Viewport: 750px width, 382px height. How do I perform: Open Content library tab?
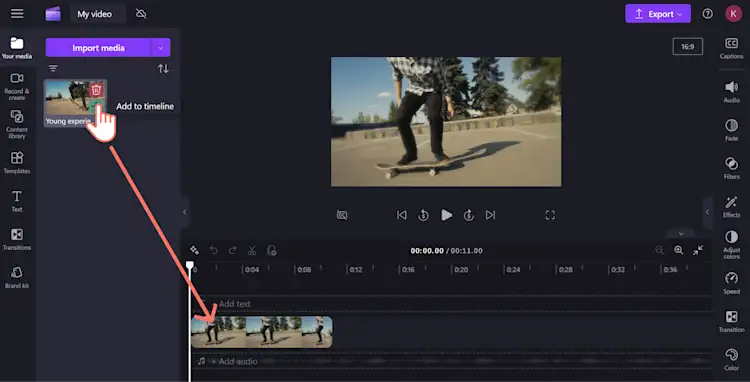(x=17, y=124)
